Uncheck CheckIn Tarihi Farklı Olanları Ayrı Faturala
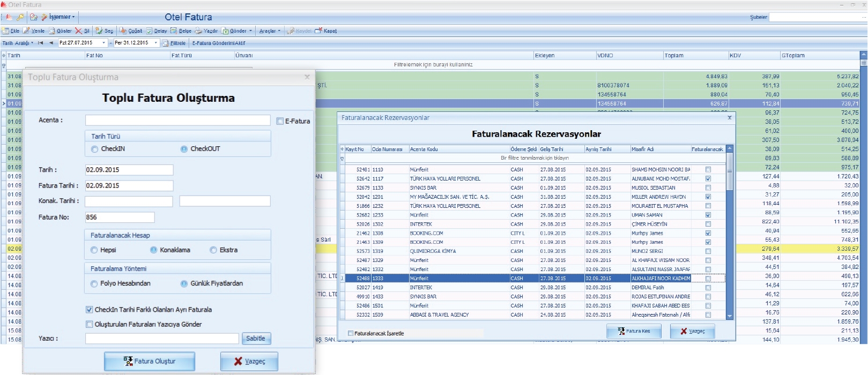The height and width of the screenshot is (375, 868). (x=90, y=310)
